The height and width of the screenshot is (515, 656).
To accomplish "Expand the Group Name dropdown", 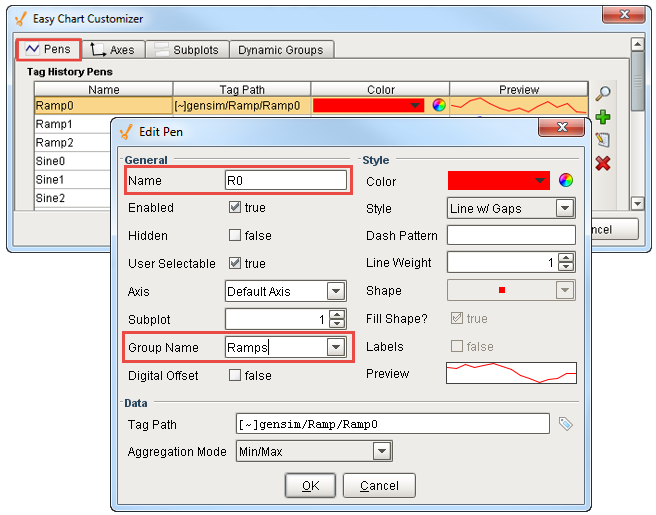I will point(336,348).
